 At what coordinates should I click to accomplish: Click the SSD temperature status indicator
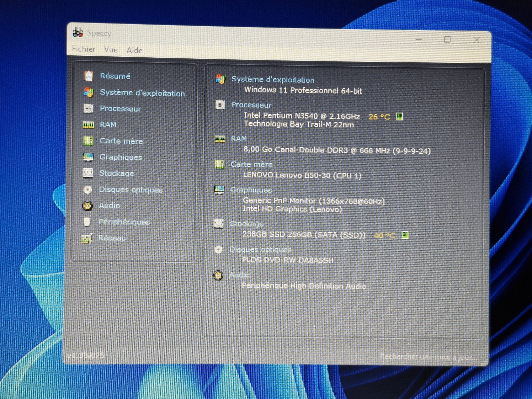click(405, 235)
